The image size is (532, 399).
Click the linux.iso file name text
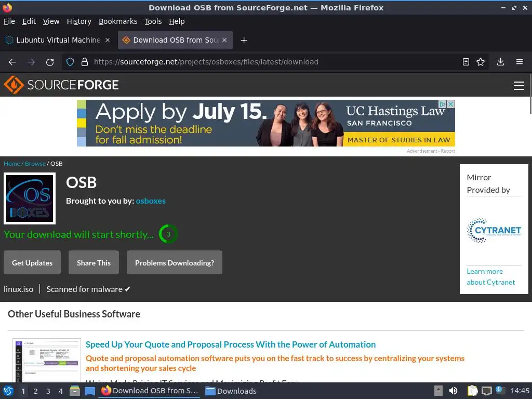[19, 289]
